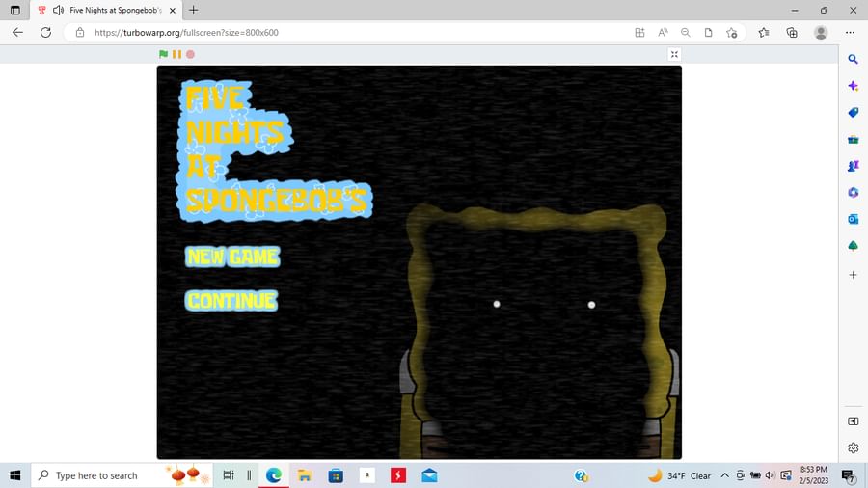The width and height of the screenshot is (868, 488).
Task: Open Amazon app on the taskbar
Action: pos(366,475)
